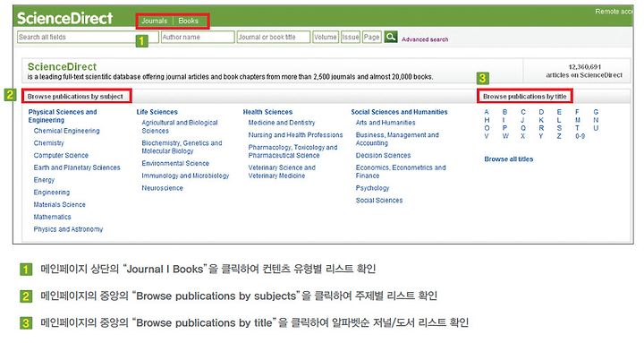
Task: Browse Decision Sciences publications
Action: (383, 156)
